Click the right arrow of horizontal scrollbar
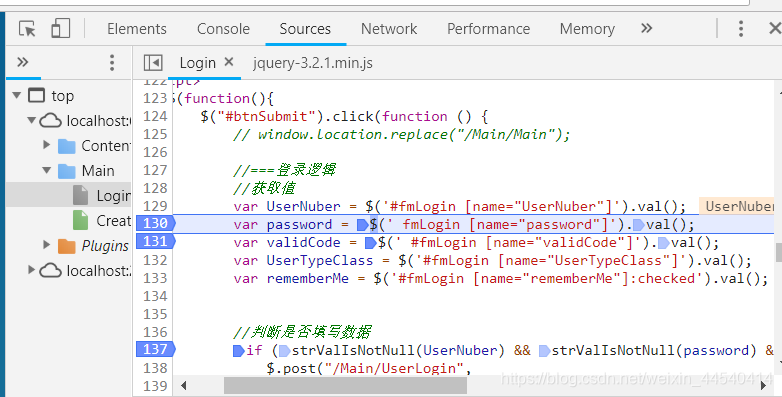 764,385
